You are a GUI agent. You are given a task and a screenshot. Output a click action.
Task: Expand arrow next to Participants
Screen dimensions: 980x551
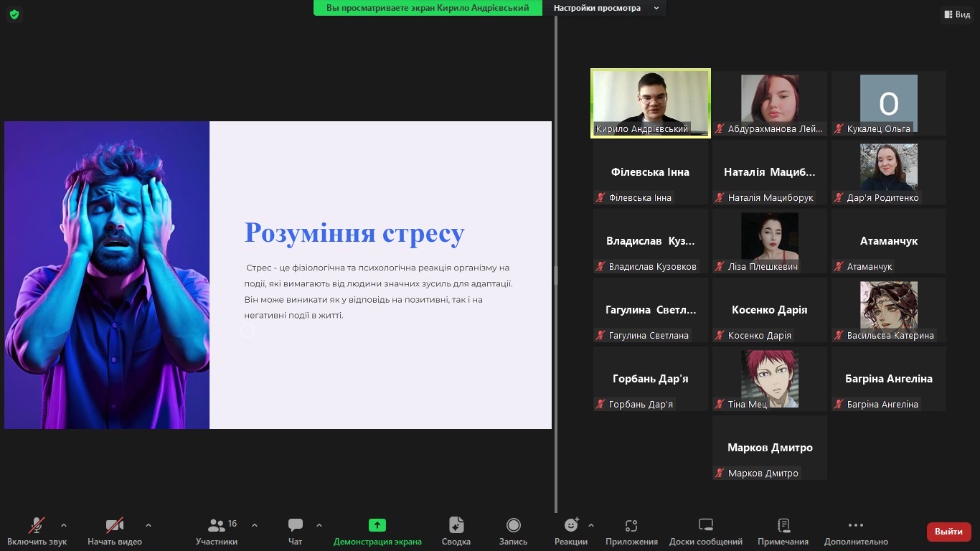255,525
